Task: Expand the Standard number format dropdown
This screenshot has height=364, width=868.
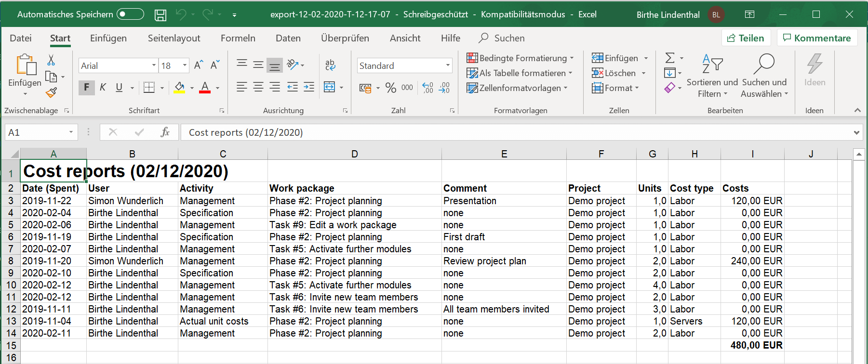Action: [x=448, y=65]
